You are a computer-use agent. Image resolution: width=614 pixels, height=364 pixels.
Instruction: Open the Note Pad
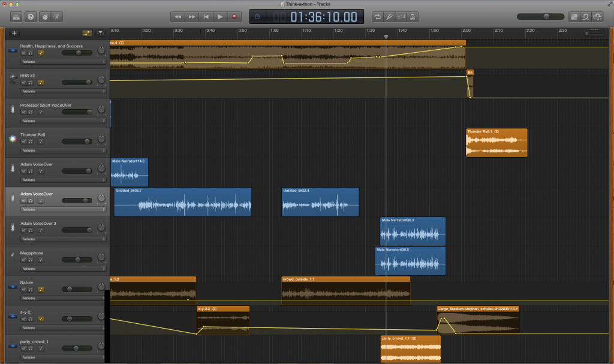(x=574, y=17)
